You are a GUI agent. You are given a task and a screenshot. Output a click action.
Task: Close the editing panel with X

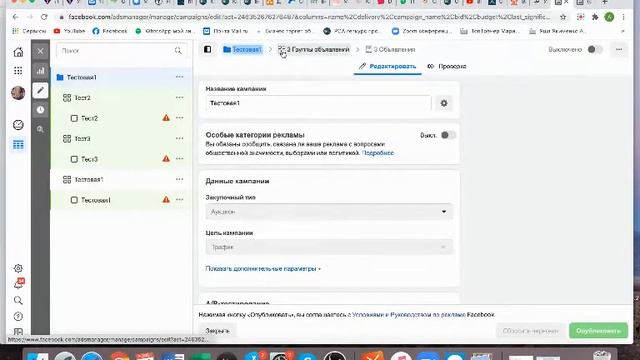pos(40,51)
